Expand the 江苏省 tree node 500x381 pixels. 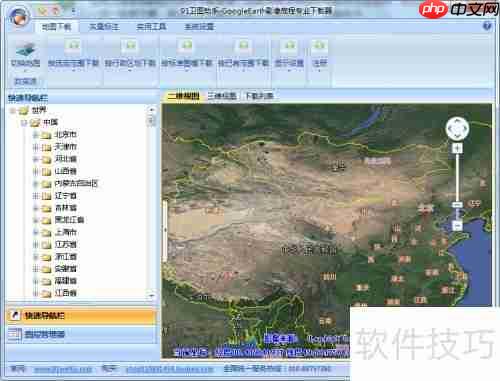pos(36,245)
